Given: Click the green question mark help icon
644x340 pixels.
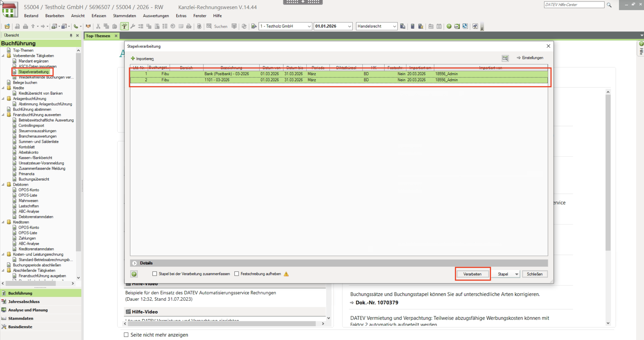Looking at the screenshot, I should (449, 26).
